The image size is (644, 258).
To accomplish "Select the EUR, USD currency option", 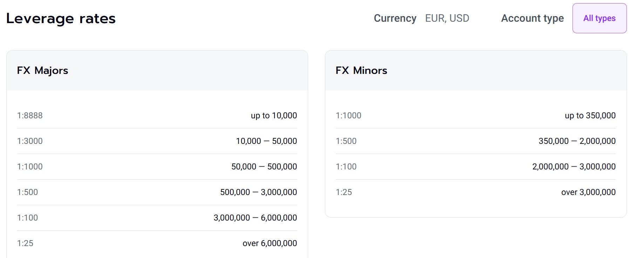I will pyautogui.click(x=447, y=18).
